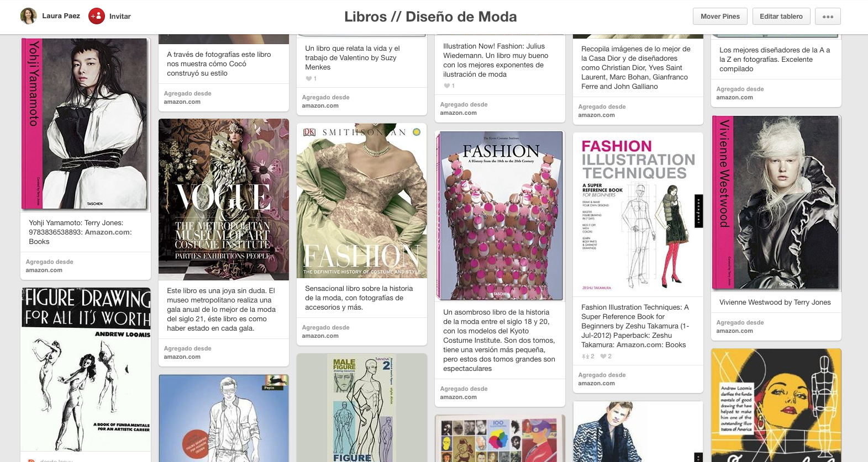The height and width of the screenshot is (462, 868).
Task: Click heart icon under Illustration Now description
Action: pyautogui.click(x=446, y=86)
